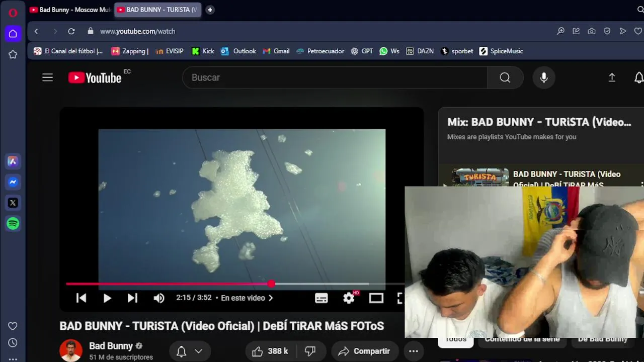
Task: Expand 'En este video' chapters
Action: (x=247, y=298)
